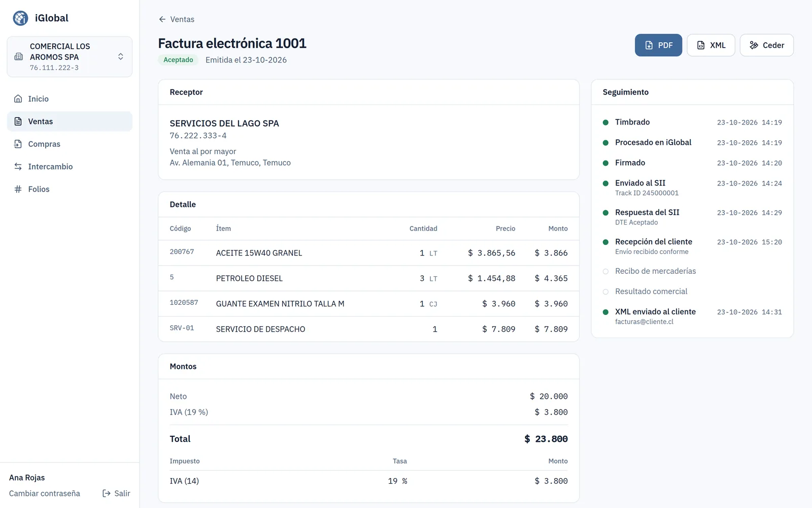
Task: Click the PETROLEO DIESEL item name
Action: pos(249,278)
